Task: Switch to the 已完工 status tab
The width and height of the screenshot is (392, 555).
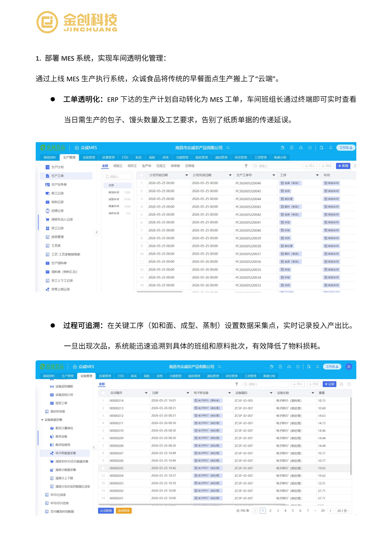Action: click(161, 166)
